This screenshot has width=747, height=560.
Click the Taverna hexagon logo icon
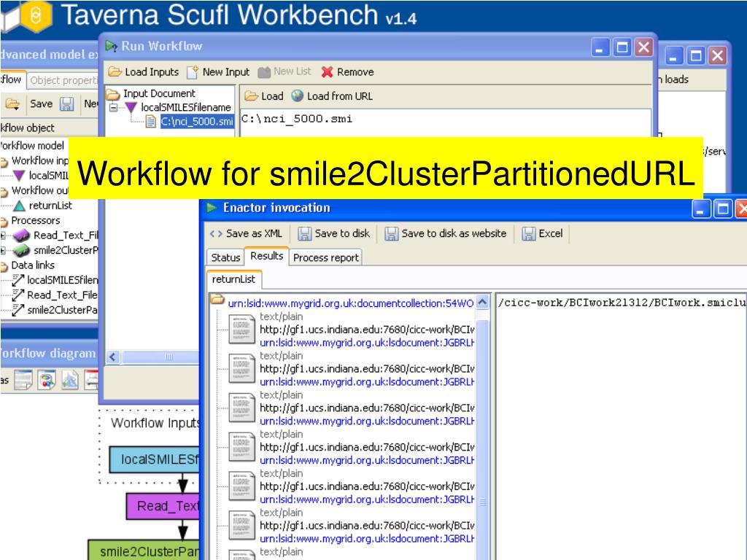[x=35, y=16]
